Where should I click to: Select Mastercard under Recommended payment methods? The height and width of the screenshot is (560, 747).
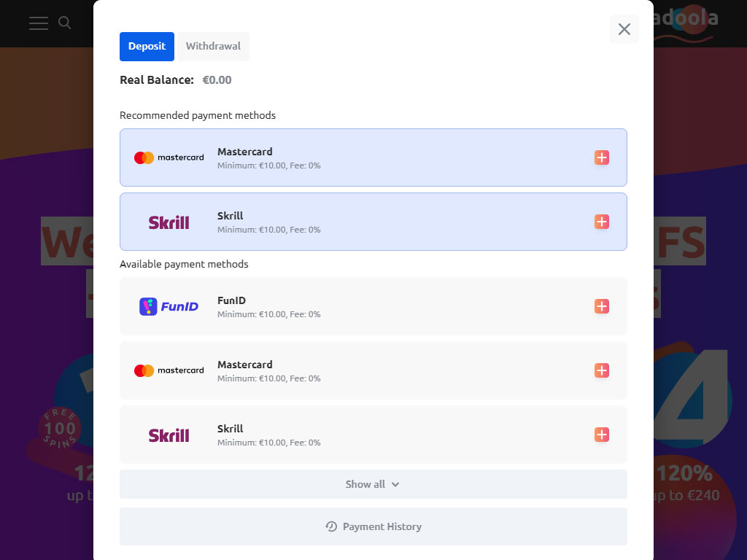373,157
